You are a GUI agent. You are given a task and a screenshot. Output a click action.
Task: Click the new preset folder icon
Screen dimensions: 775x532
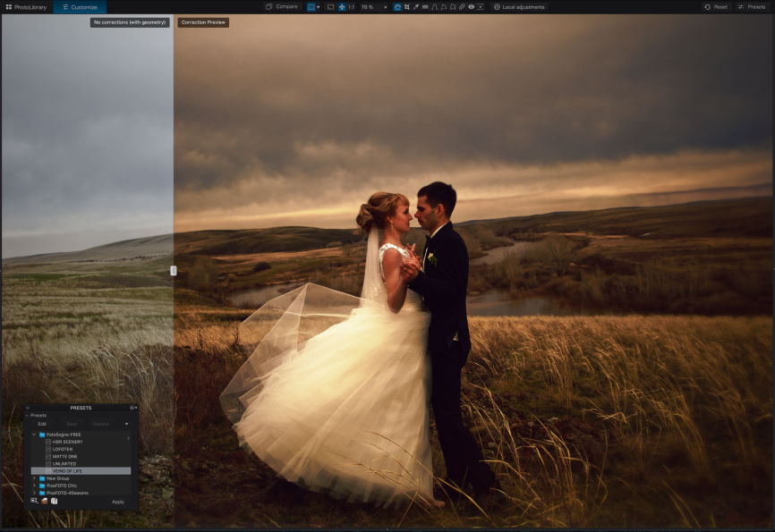tap(44, 502)
